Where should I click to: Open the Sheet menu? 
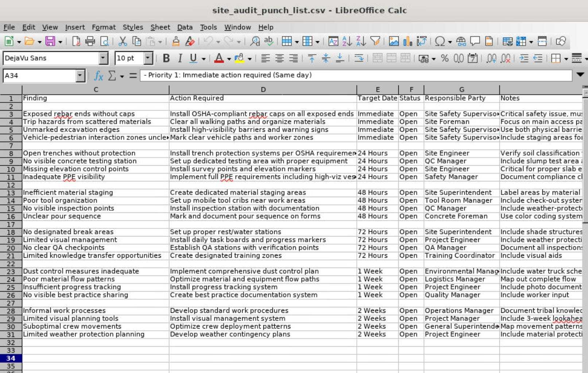(x=160, y=27)
